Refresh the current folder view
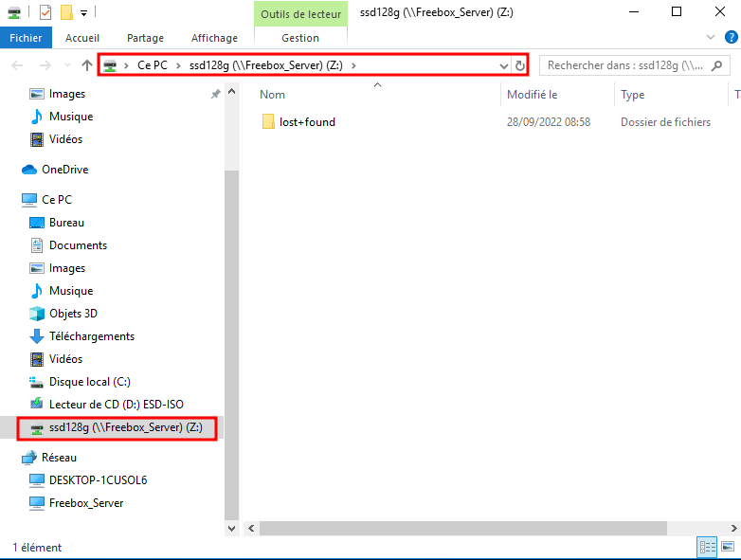 pos(519,65)
